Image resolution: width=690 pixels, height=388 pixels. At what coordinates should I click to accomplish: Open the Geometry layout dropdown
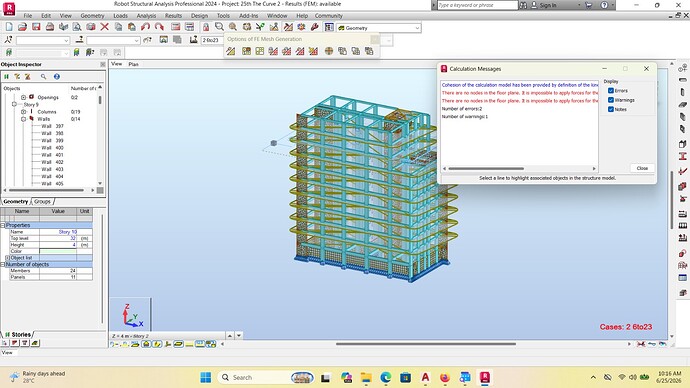pos(417,28)
